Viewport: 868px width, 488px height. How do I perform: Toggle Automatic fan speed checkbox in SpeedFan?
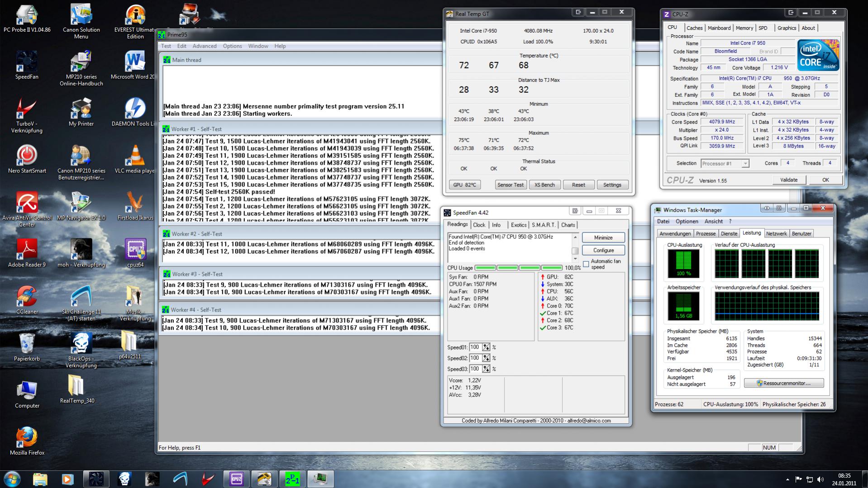point(586,264)
